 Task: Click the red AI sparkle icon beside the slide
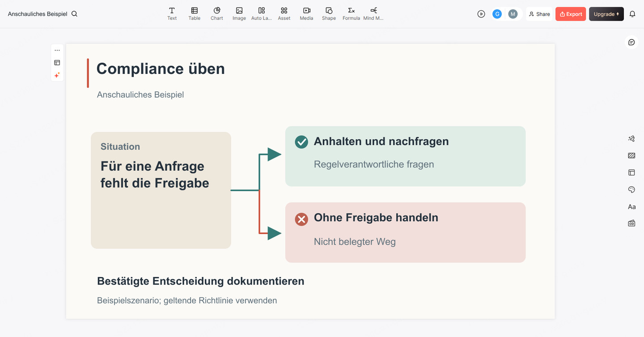point(57,75)
